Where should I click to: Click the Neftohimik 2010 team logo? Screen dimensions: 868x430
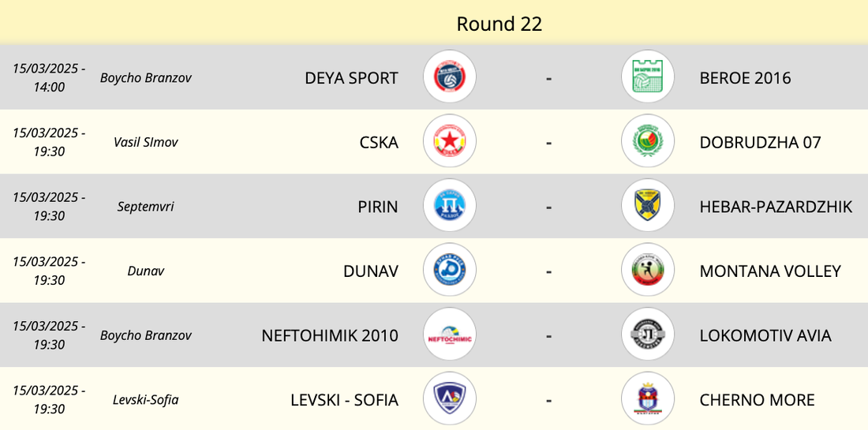tap(449, 335)
